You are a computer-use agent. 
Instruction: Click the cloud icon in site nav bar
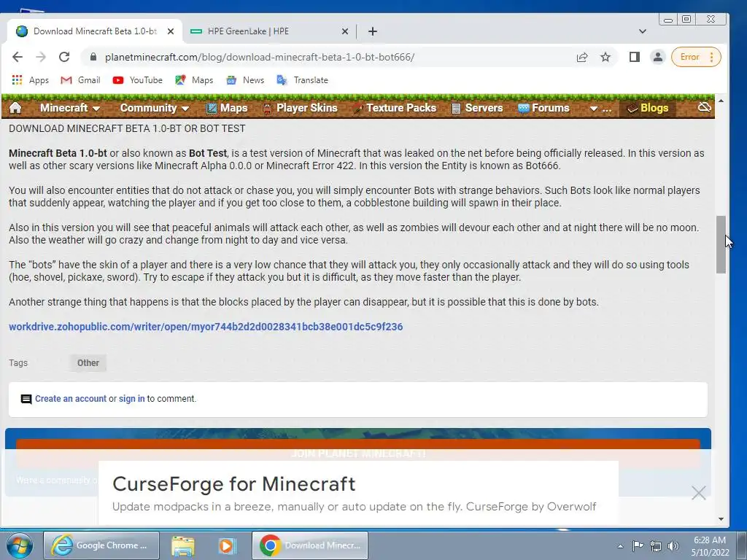pos(704,107)
